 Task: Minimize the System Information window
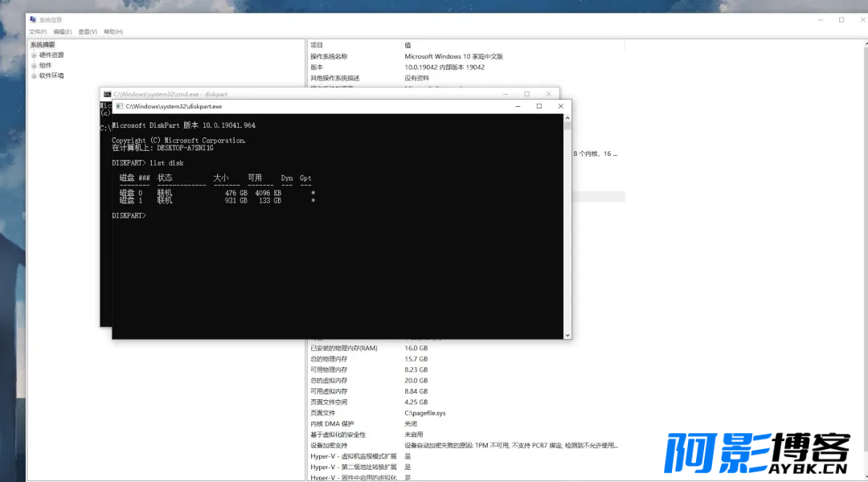pos(821,19)
